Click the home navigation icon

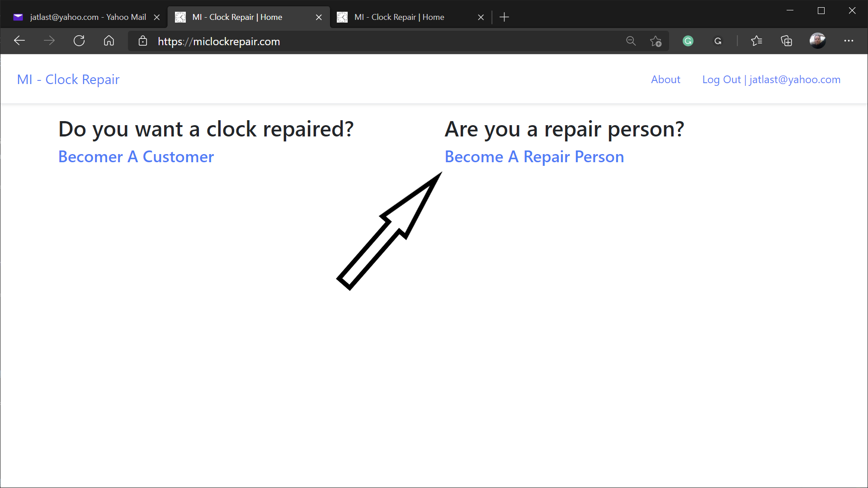click(x=108, y=41)
